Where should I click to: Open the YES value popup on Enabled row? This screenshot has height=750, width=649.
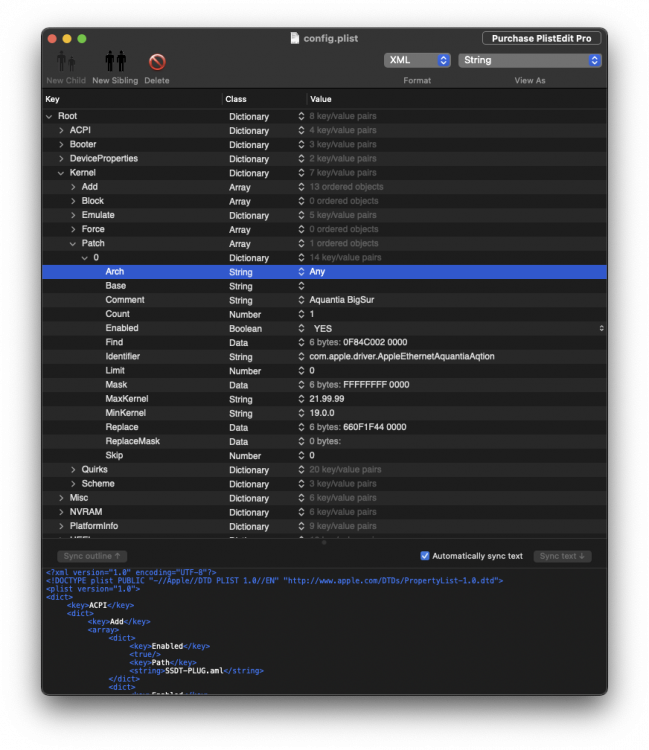pos(601,328)
